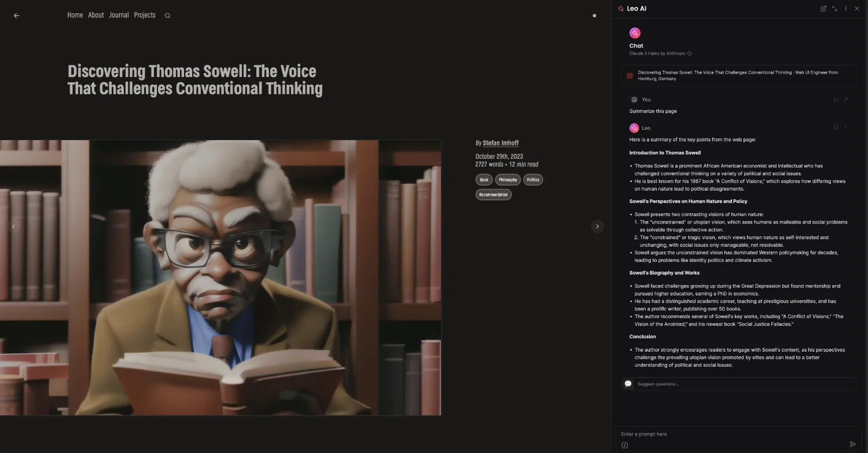Open more options for Leo's response
The width and height of the screenshot is (868, 453).
point(845,127)
